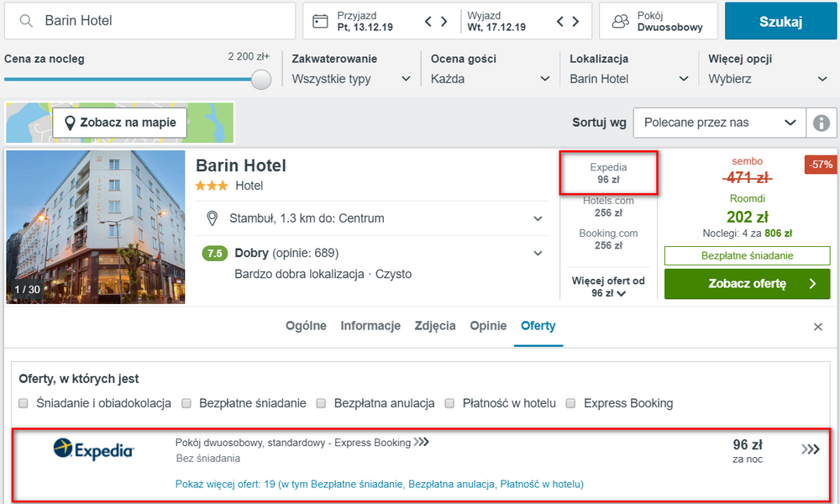Click the sorting info icon

click(821, 123)
